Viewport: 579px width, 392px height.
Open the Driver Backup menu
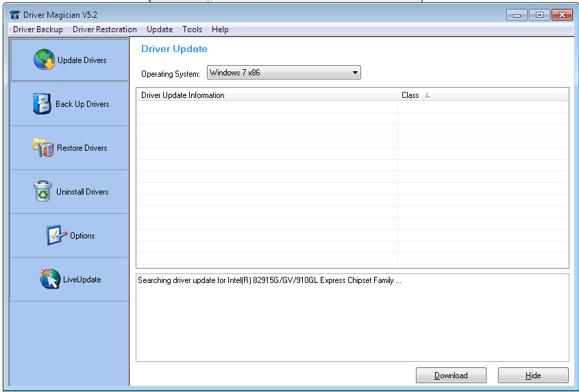tap(38, 29)
